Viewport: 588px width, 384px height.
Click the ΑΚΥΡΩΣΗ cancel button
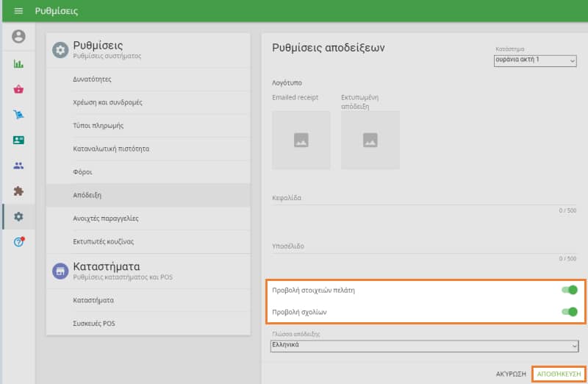(511, 374)
